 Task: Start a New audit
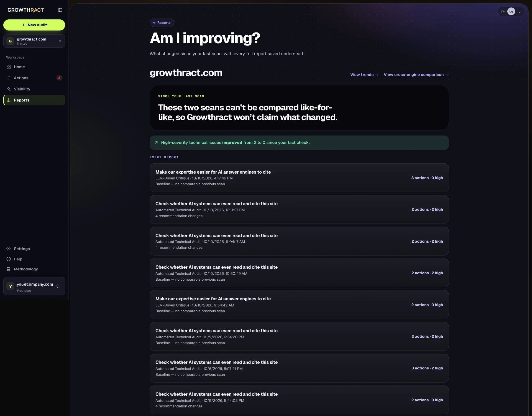pos(34,25)
